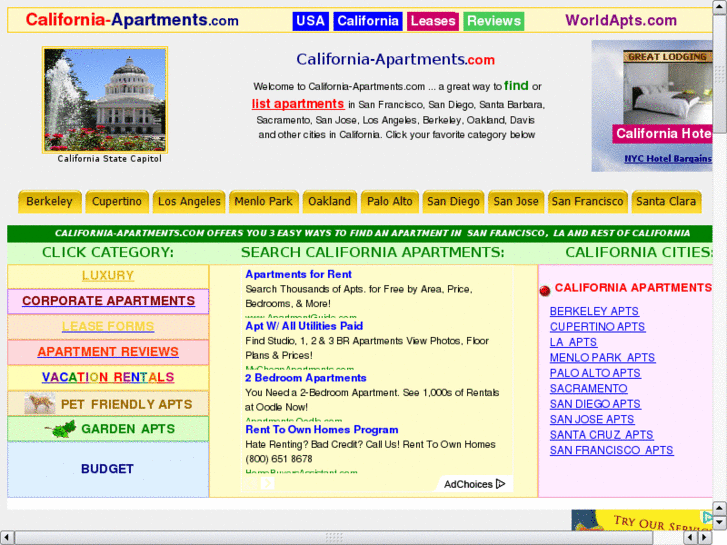Visit the WorldApts.com link
This screenshot has height=545, width=727.
tap(620, 20)
